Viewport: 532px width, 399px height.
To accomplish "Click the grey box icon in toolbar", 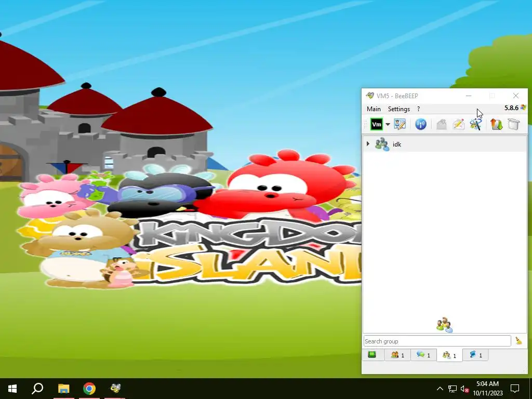I will tap(514, 124).
